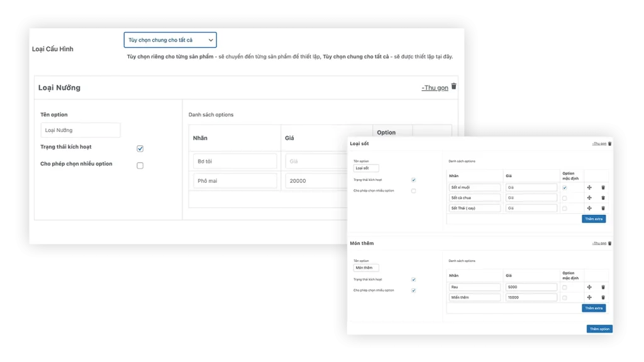Click the Thêm option button
This screenshot has height=362, width=644.
[599, 329]
